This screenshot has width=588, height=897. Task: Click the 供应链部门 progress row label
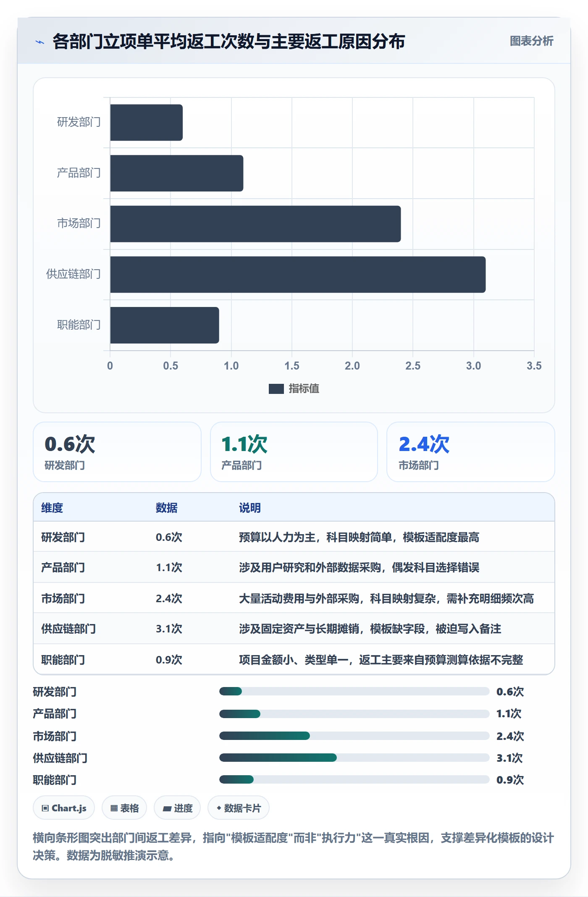60,758
